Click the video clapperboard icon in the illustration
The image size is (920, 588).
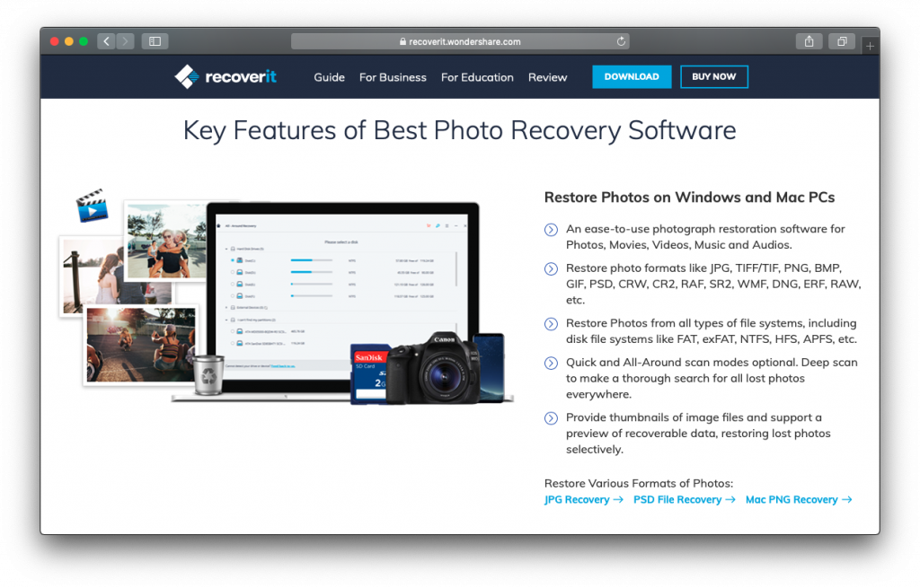point(93,206)
